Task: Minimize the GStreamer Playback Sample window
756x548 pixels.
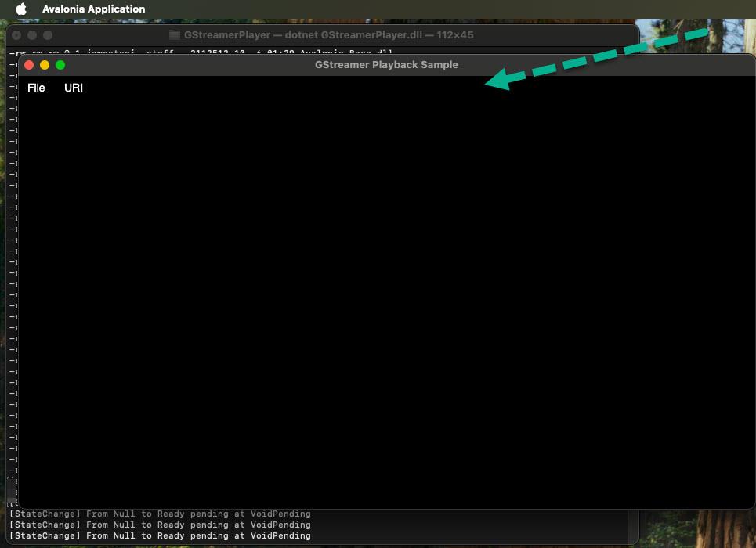Action: click(x=45, y=65)
